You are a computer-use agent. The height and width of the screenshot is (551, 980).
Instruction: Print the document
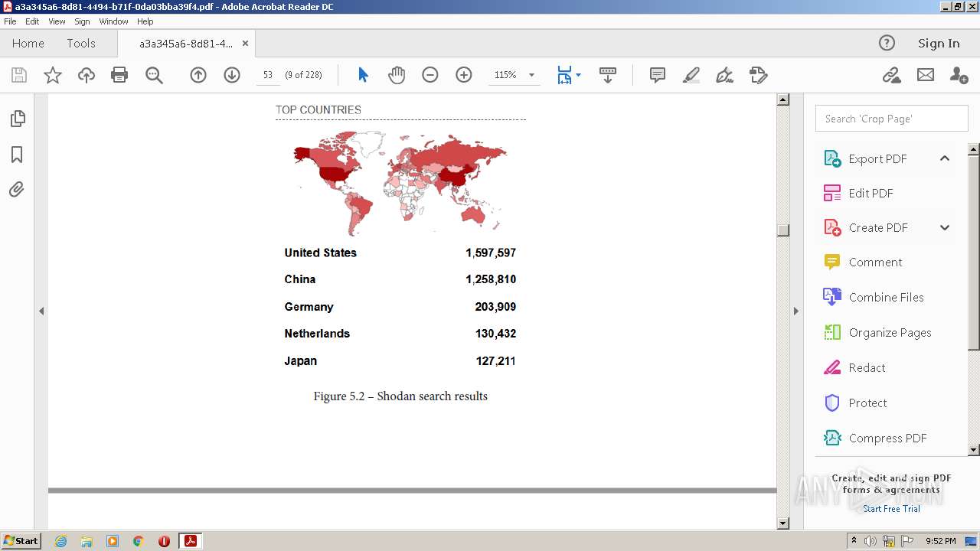(x=119, y=75)
